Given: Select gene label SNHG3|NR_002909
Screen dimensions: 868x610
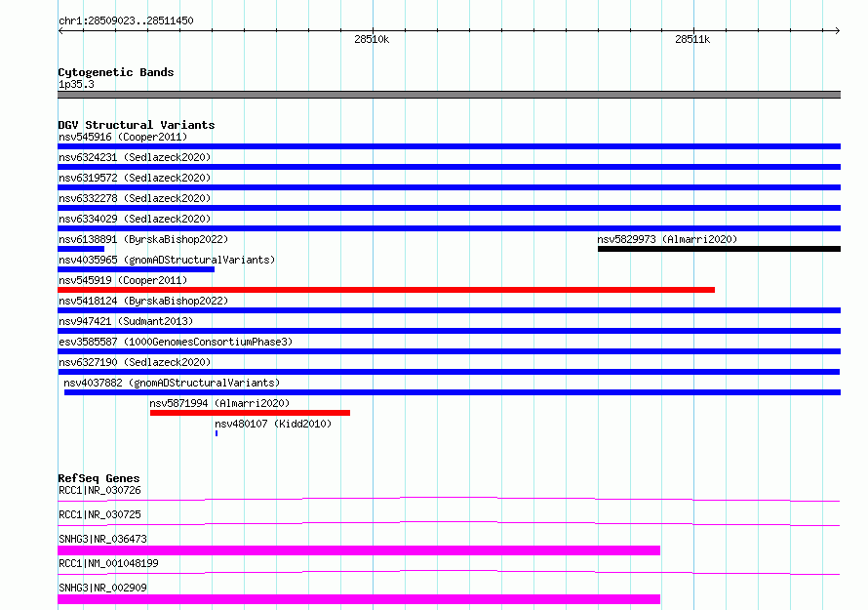Looking at the screenshot, I should [102, 588].
